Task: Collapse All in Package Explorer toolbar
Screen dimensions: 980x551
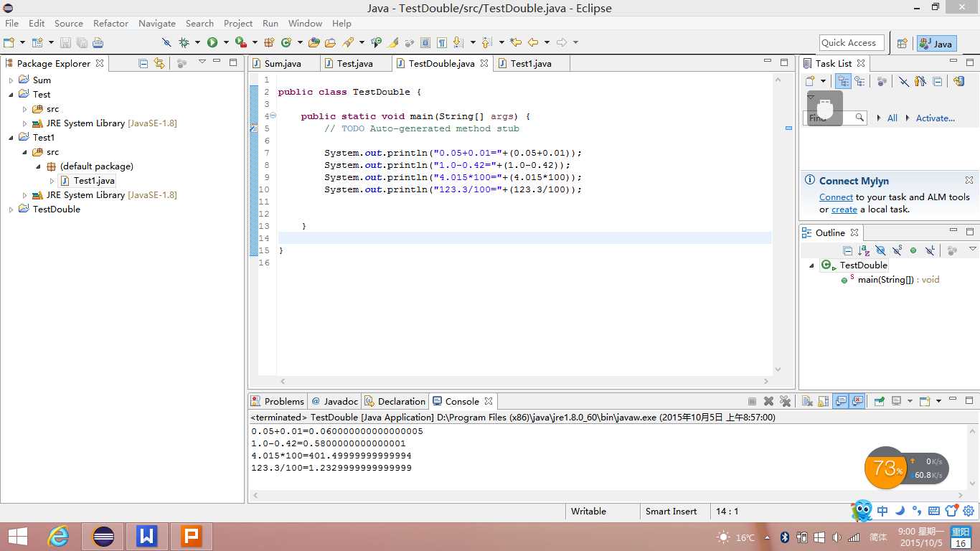Action: pos(143,63)
